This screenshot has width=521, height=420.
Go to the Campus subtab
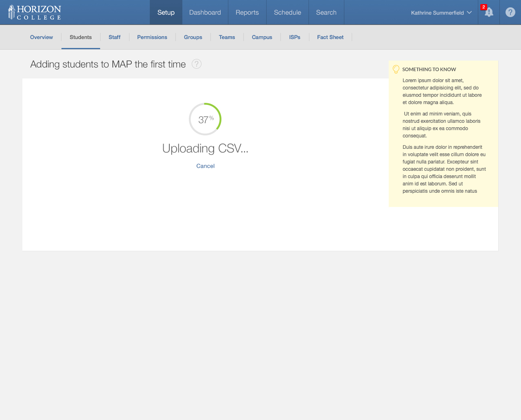262,37
